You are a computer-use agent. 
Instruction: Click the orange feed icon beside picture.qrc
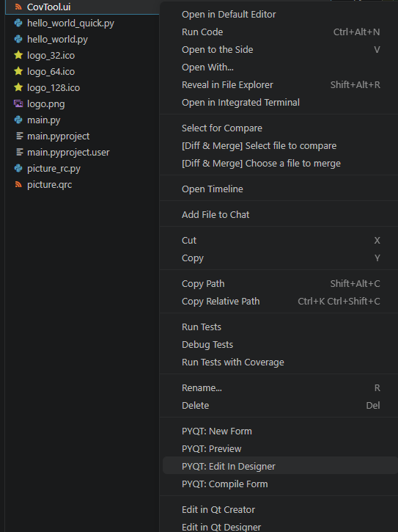[18, 185]
